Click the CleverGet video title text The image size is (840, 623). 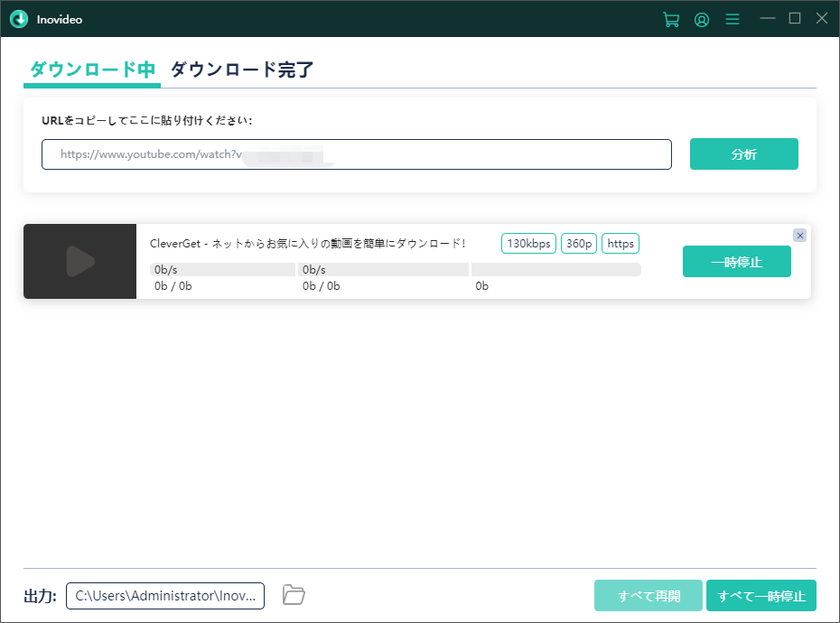(307, 244)
